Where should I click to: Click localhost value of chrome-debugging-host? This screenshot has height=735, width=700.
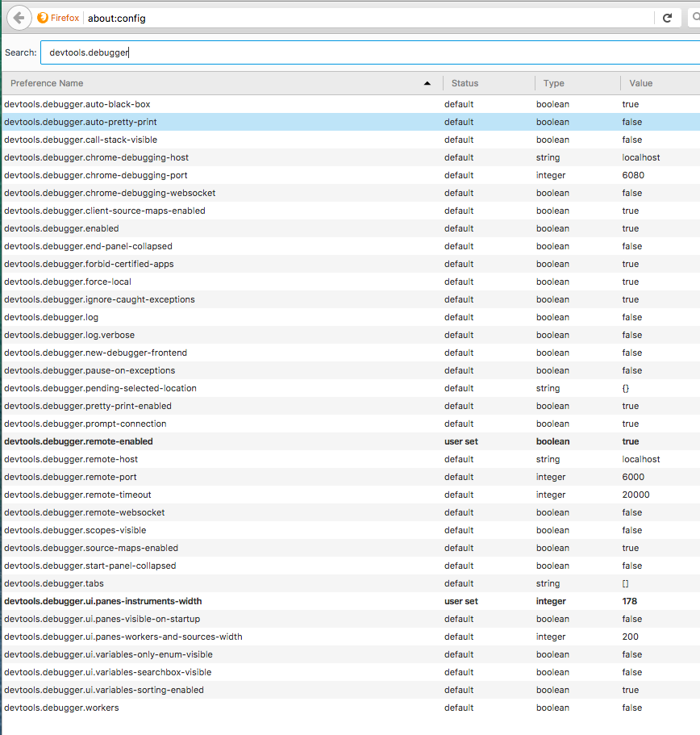click(x=641, y=157)
